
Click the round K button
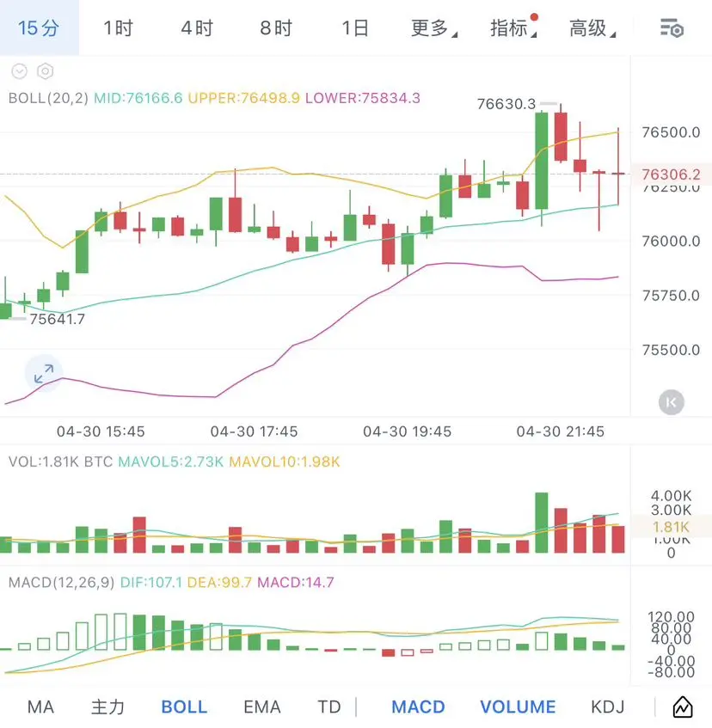671,402
